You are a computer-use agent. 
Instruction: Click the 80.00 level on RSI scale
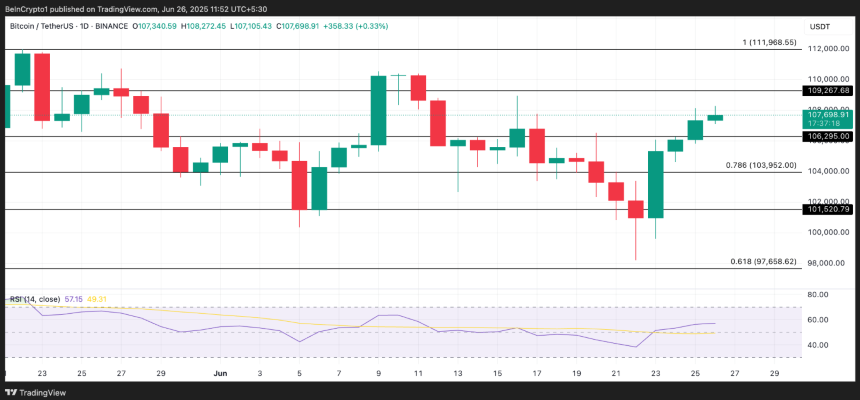pyautogui.click(x=819, y=295)
